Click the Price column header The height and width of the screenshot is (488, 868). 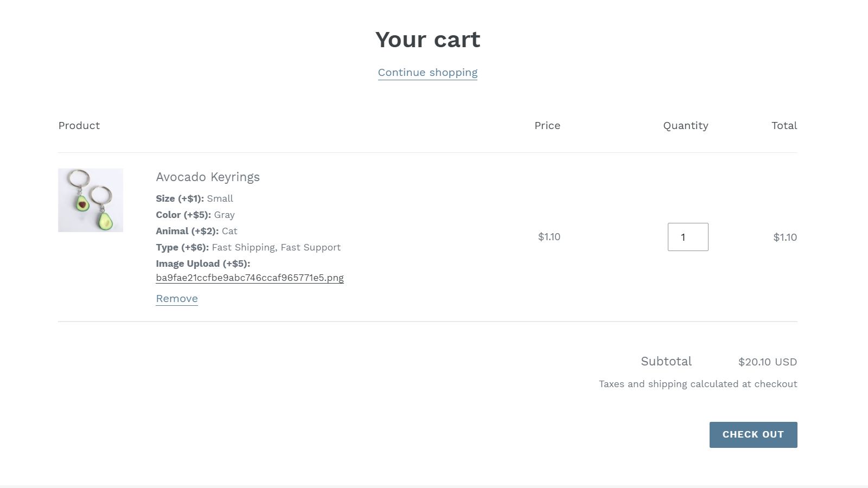pyautogui.click(x=547, y=125)
